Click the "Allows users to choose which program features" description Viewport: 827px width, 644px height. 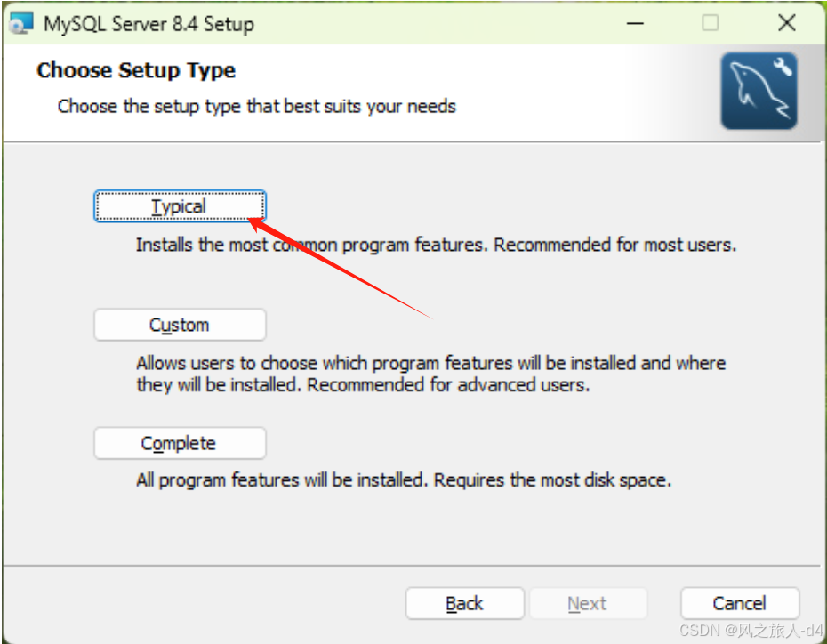(x=431, y=374)
